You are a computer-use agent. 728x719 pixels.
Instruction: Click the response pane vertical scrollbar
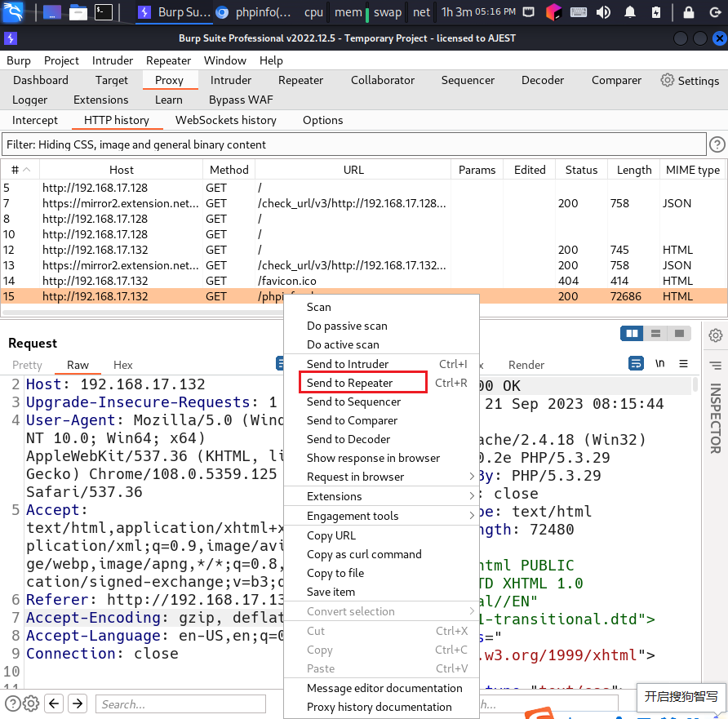(x=695, y=385)
